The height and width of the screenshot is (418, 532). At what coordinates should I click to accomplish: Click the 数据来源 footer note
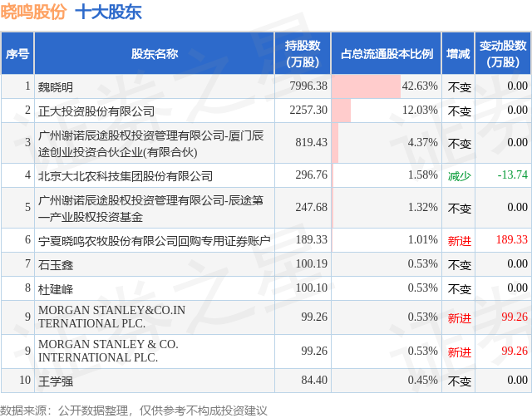point(134,411)
